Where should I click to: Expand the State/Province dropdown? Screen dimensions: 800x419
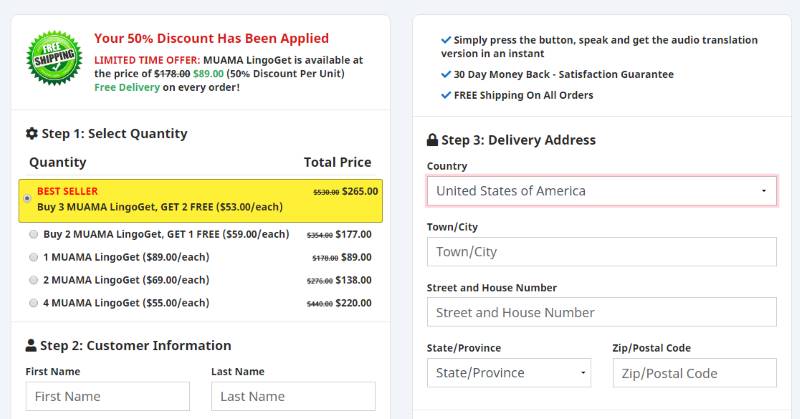509,373
